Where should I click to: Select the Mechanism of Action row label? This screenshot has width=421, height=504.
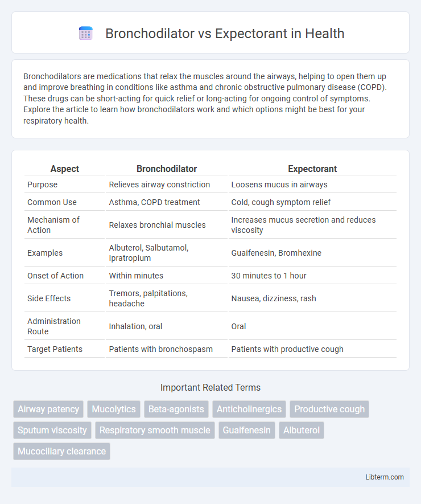[x=53, y=225]
